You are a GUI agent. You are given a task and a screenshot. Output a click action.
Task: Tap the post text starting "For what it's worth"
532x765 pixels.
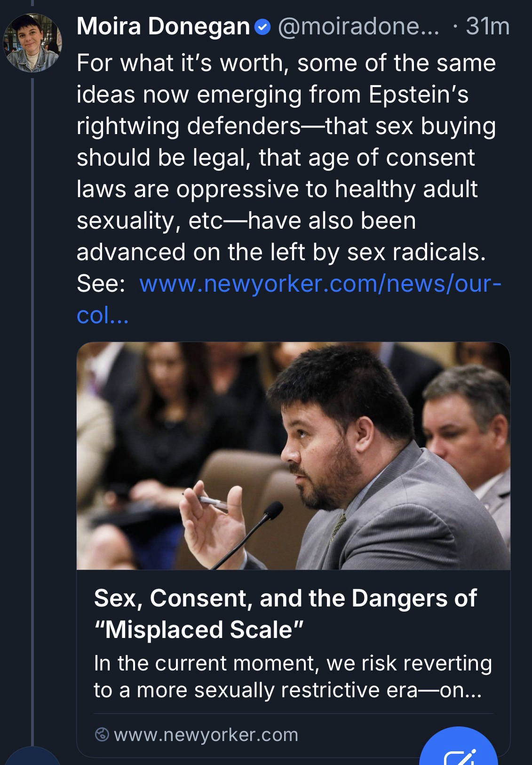[x=286, y=63]
